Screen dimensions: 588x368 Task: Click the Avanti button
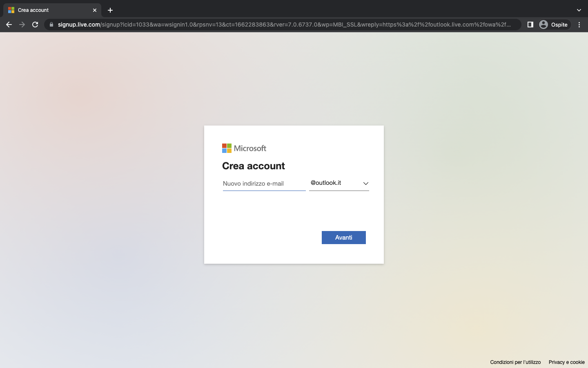click(343, 238)
